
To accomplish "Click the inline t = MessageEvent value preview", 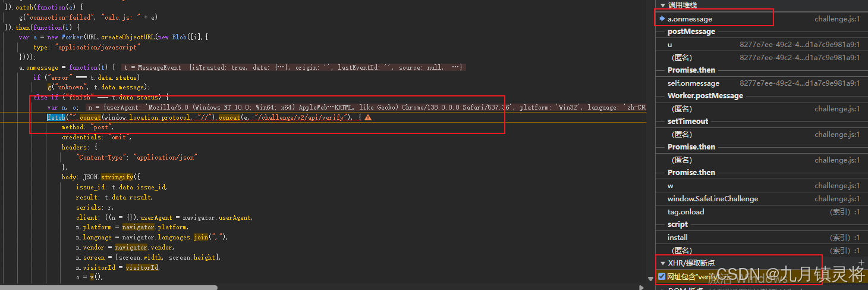I will point(294,67).
